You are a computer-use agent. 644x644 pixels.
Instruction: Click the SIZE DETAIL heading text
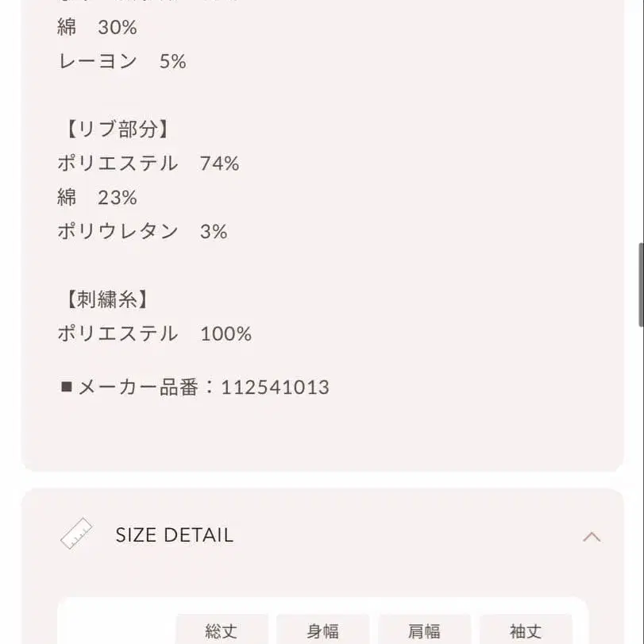click(x=175, y=534)
